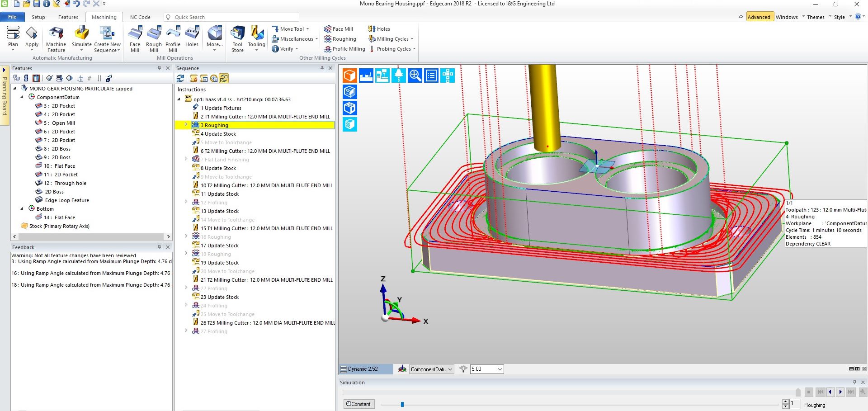The width and height of the screenshot is (868, 411).
Task: Collapse the ComponentDatum tree node
Action: (x=22, y=97)
